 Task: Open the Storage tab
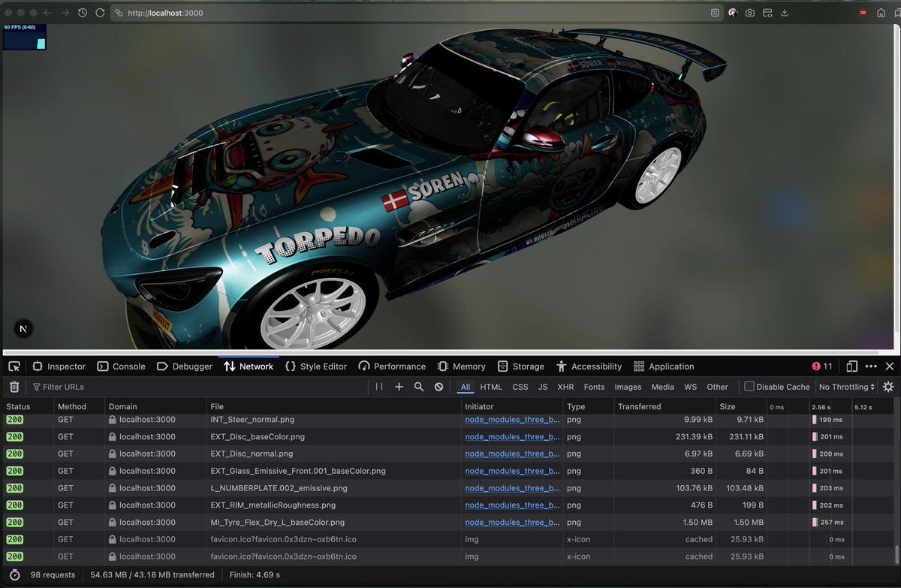(x=521, y=366)
